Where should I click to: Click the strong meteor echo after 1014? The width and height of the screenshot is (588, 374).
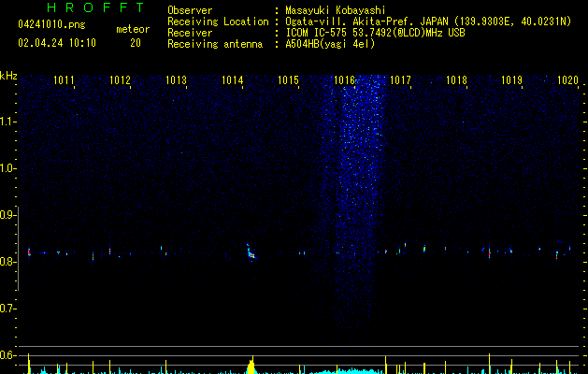[x=251, y=252]
